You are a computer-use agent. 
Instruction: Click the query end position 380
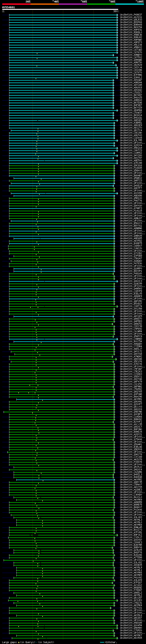(x=115, y=11)
